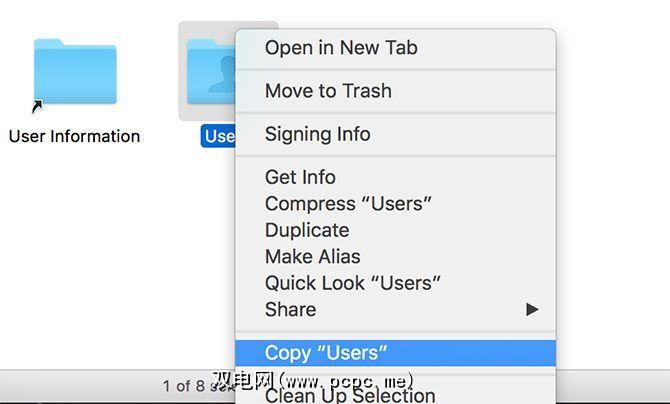Select the highlighted Users folder icon

207,72
